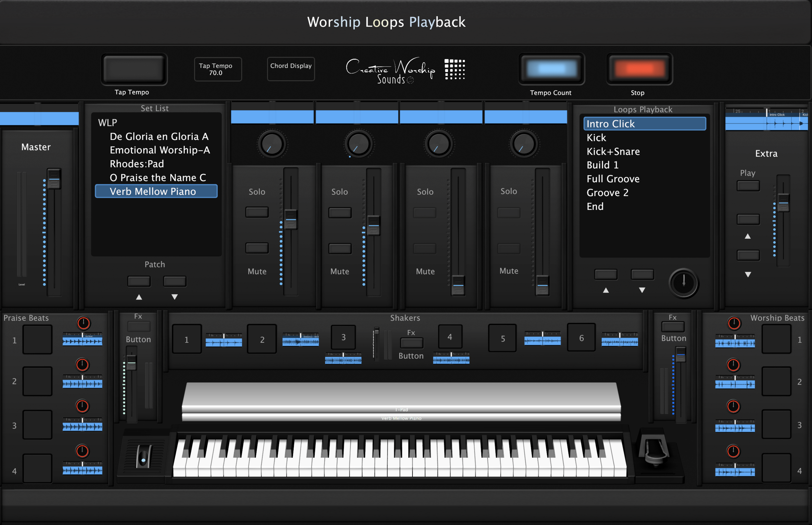The height and width of the screenshot is (525, 812).
Task: Click Praise Beats pad 1
Action: (38, 339)
